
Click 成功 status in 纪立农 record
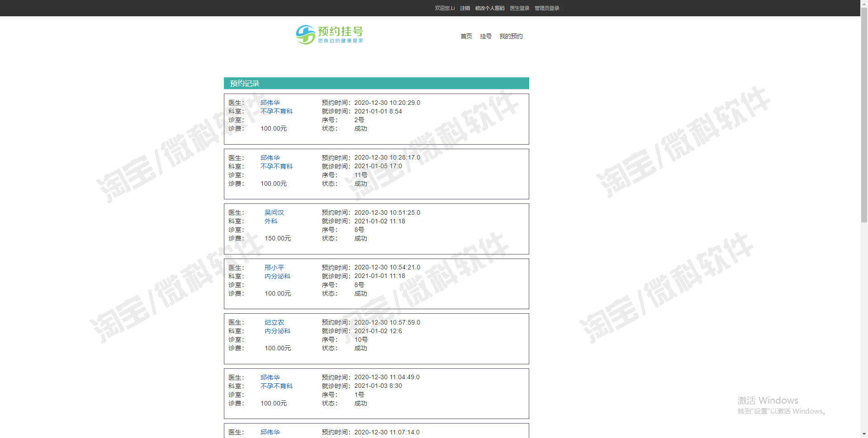click(360, 348)
